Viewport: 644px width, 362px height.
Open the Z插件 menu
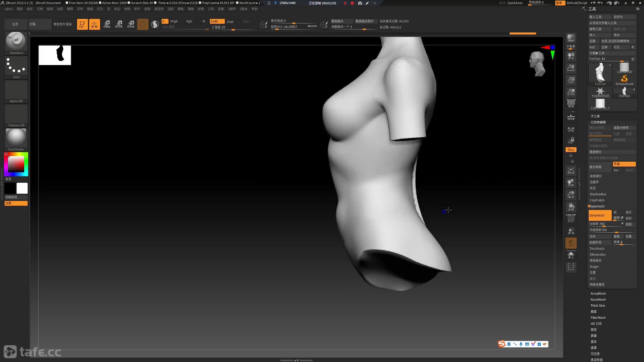click(232, 9)
